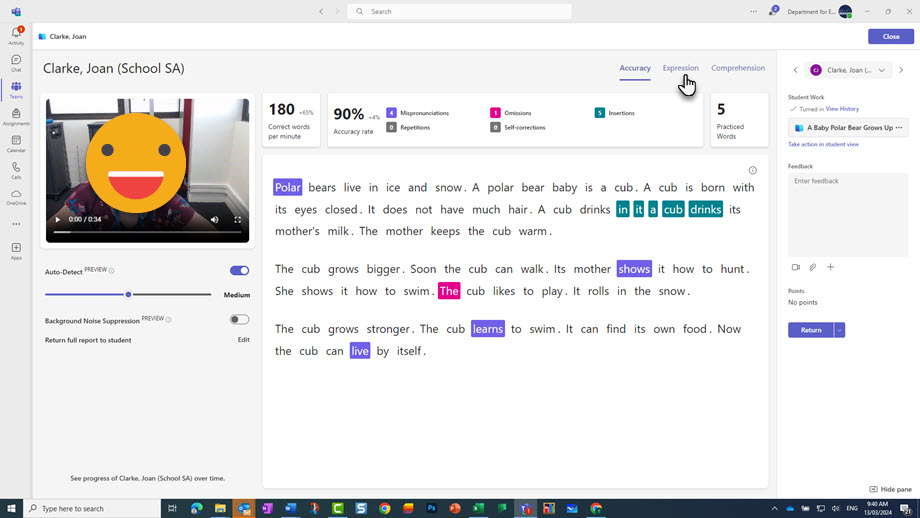Go to previous student arrow
This screenshot has height=518, width=920.
point(796,70)
